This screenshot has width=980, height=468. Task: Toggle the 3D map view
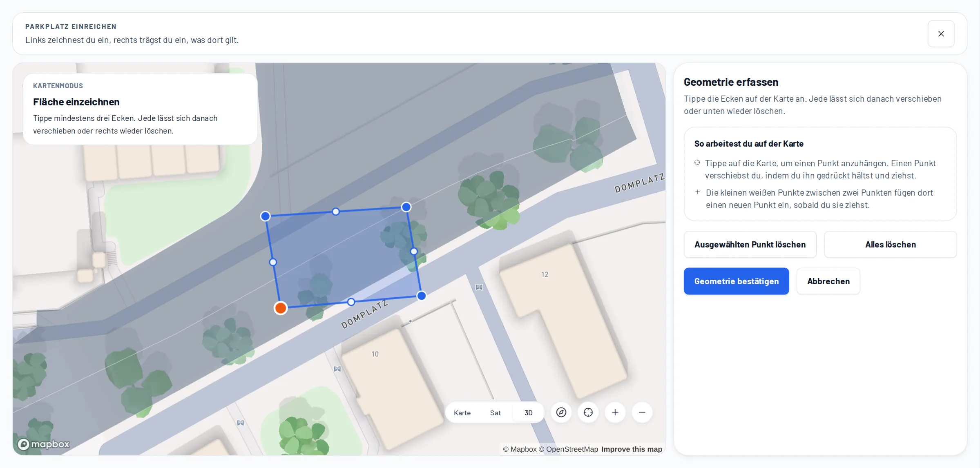[529, 413]
